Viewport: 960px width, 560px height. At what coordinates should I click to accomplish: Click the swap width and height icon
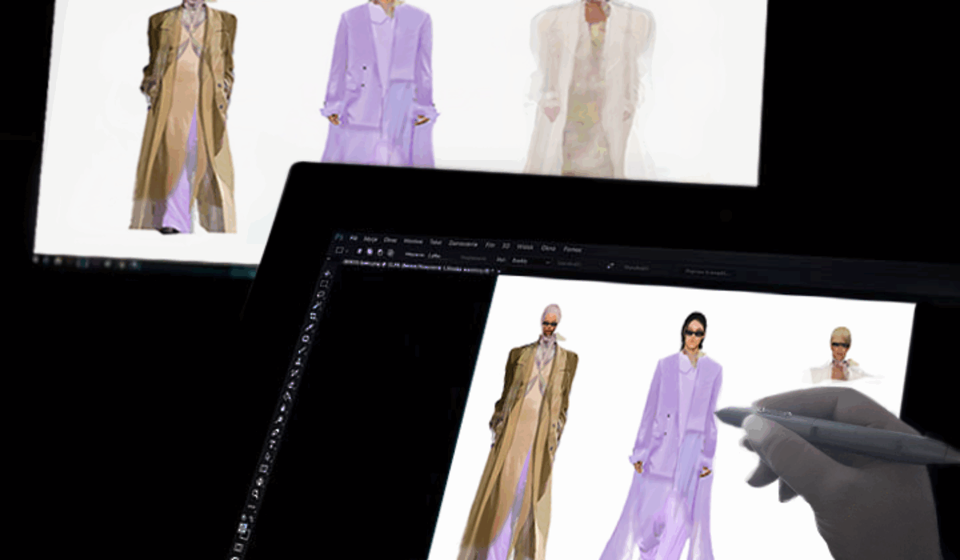click(x=610, y=266)
